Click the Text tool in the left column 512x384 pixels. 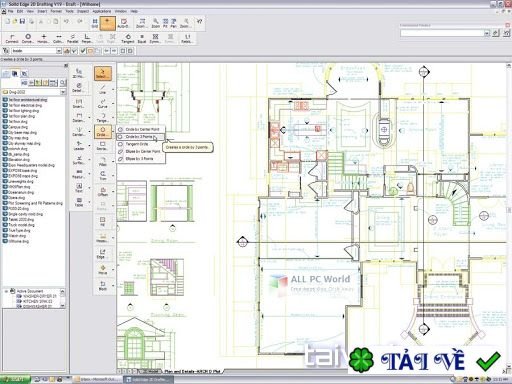(79, 188)
